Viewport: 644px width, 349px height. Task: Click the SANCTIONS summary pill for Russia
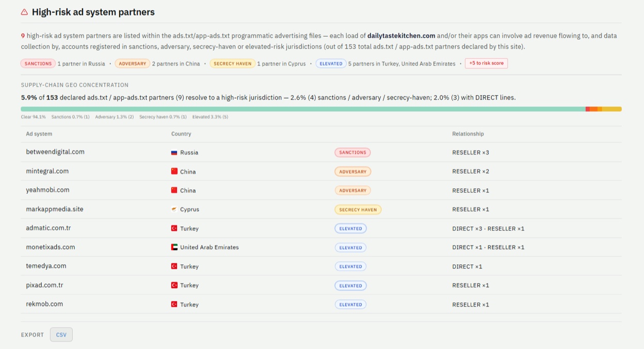coord(38,64)
